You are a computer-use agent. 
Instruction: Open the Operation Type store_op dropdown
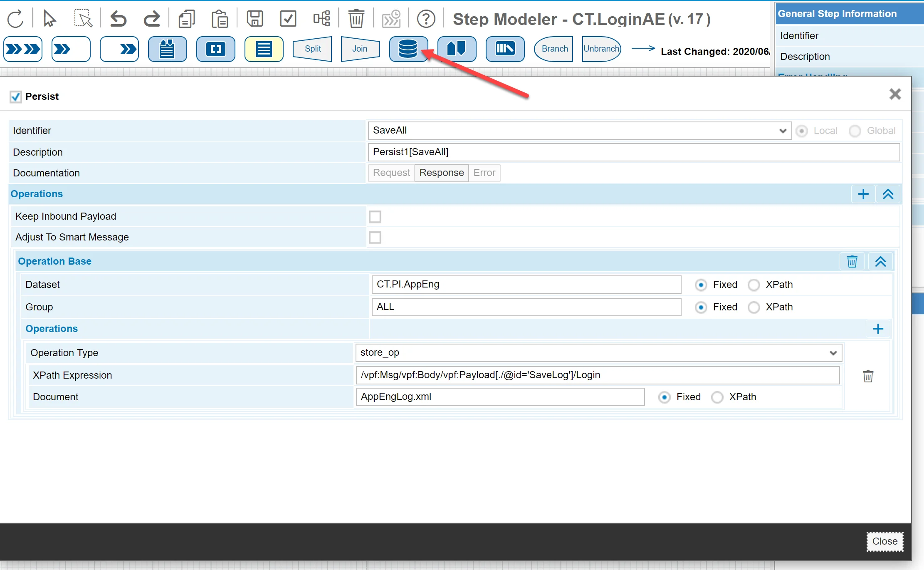pos(598,353)
